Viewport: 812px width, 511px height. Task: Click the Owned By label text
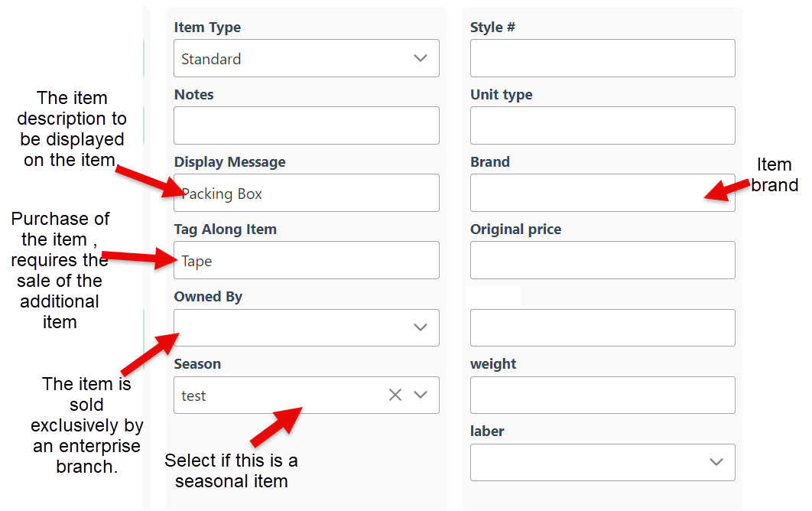click(208, 297)
